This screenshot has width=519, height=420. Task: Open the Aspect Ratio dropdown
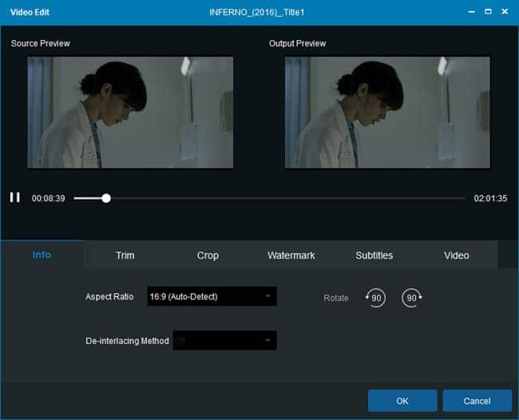point(212,296)
